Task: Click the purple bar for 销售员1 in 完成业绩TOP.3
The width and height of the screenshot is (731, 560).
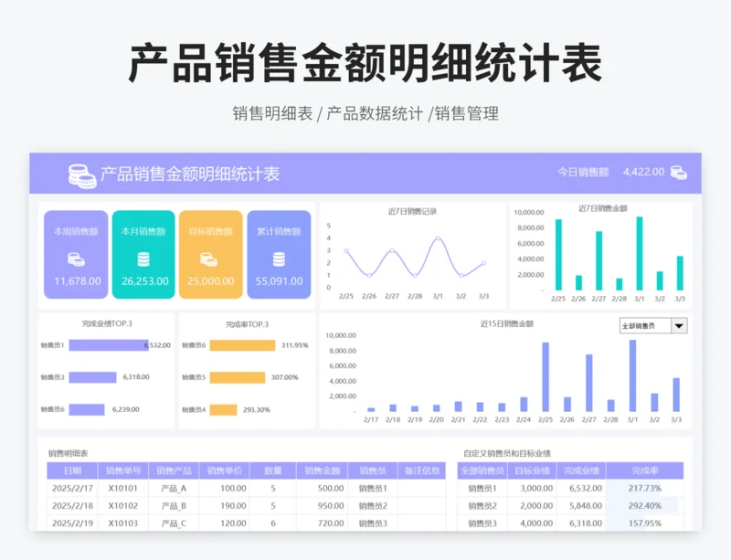Action: 108,345
